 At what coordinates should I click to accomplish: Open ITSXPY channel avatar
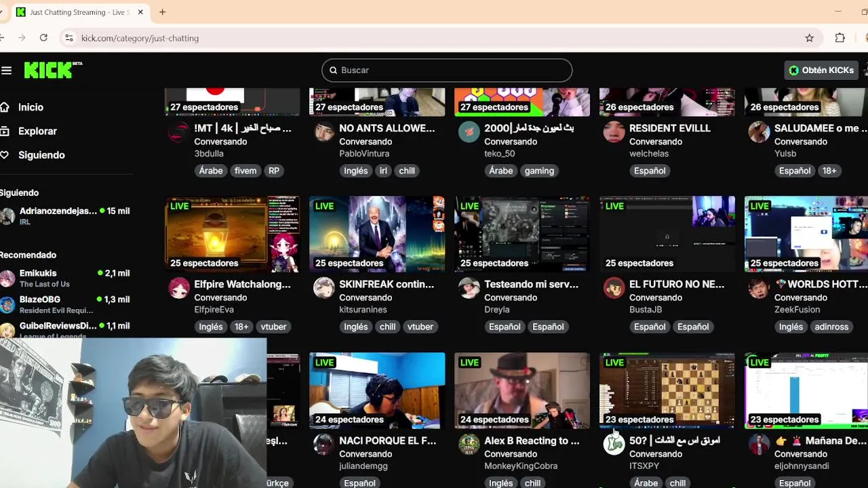point(614,445)
